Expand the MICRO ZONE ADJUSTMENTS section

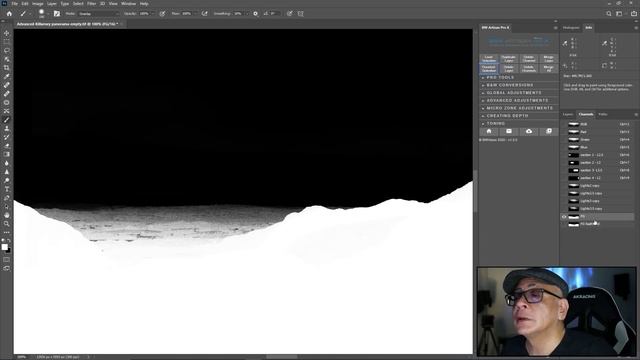(519, 108)
